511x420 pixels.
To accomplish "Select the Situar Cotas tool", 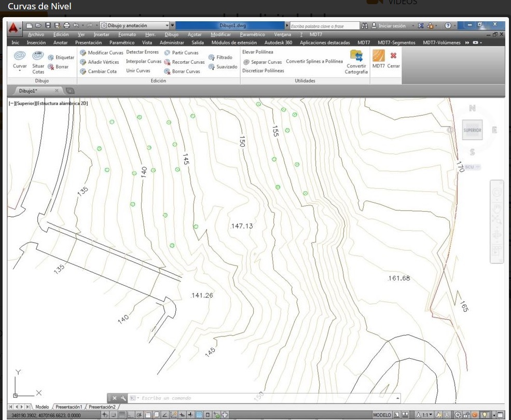I will [38, 56].
